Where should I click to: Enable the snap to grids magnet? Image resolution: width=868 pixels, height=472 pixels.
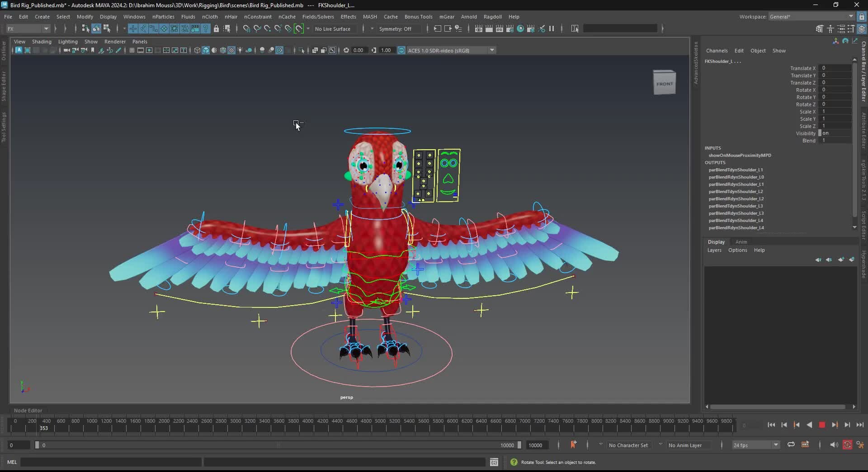(x=246, y=28)
